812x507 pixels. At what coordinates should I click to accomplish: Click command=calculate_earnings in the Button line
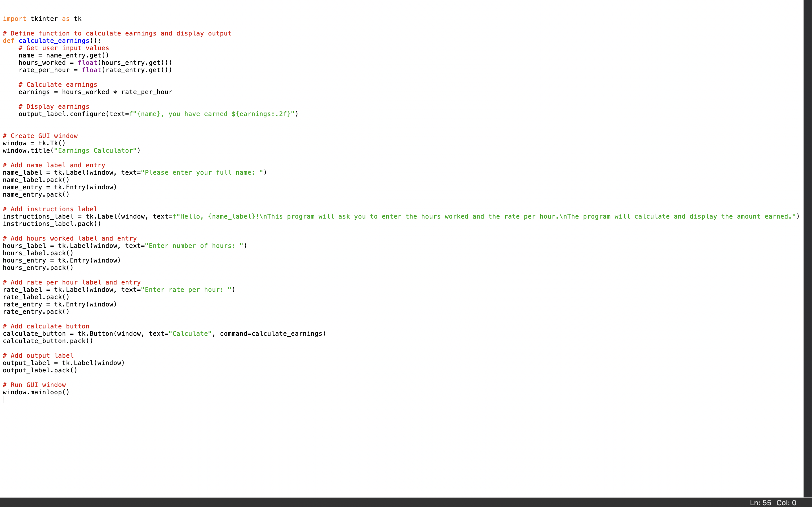pos(272,334)
